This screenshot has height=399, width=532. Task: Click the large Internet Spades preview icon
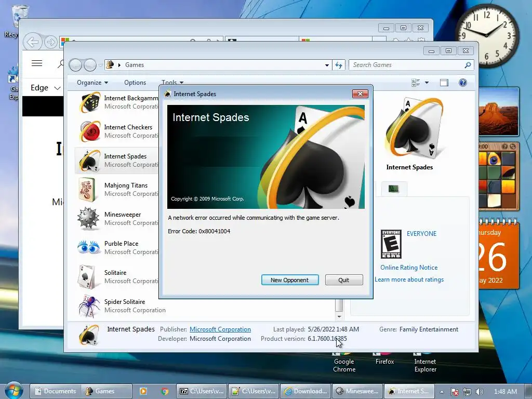[413, 129]
